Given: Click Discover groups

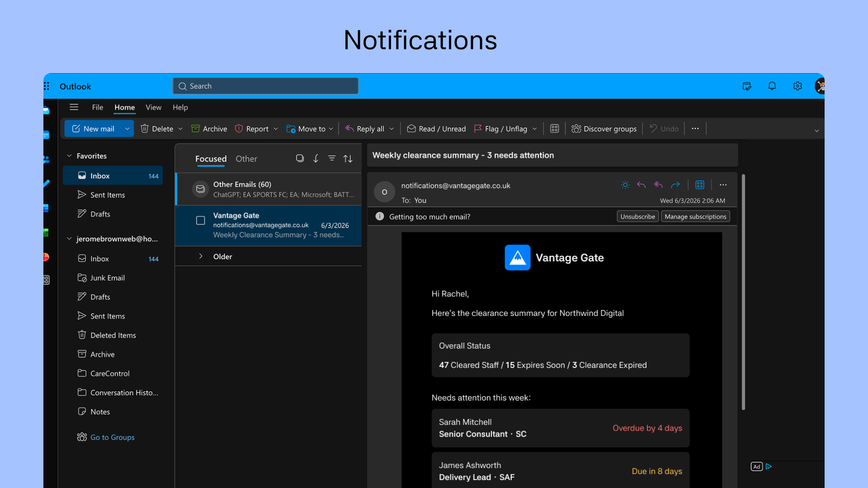Looking at the screenshot, I should coord(604,129).
